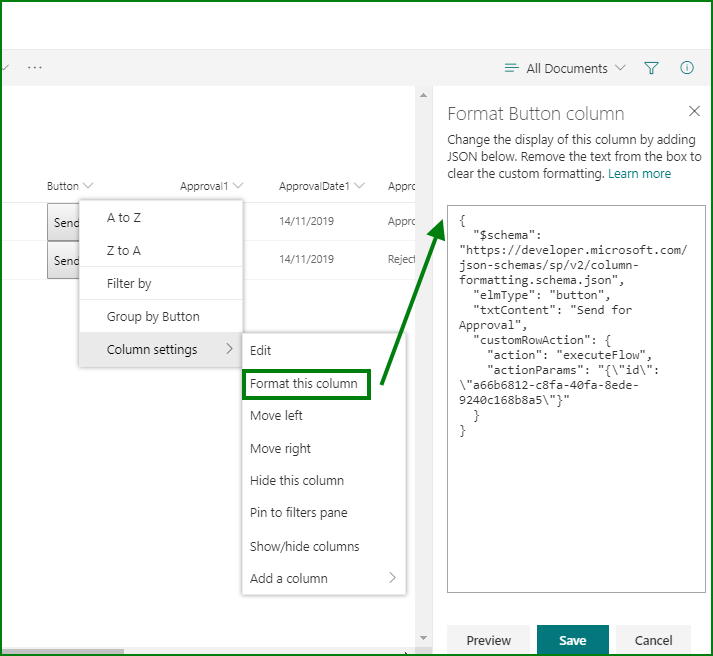Close the Format Button column panel

[x=694, y=111]
